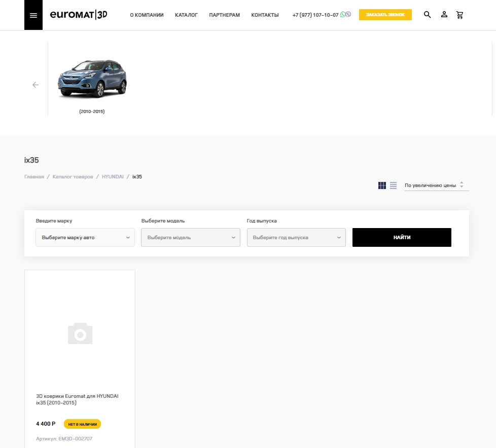This screenshot has height=448, width=496.
Task: Click the ЗАКАЗАТЬ ЗВОНОК button
Action: coord(385,15)
